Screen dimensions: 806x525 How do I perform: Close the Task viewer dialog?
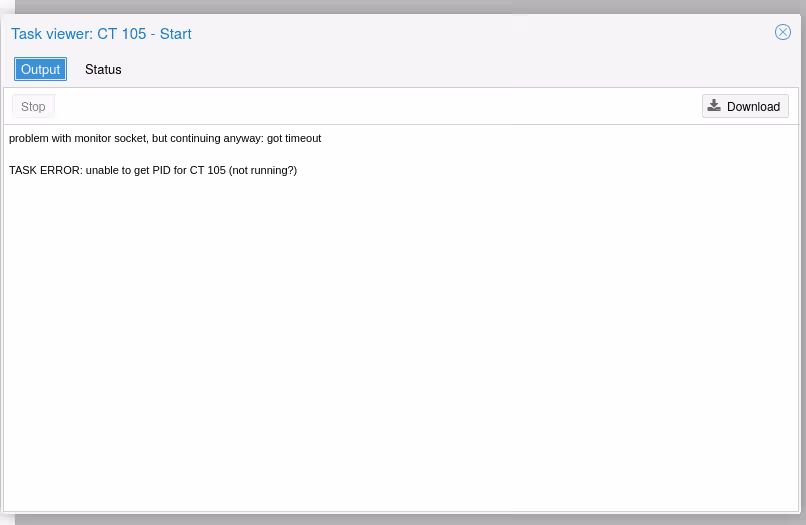(x=783, y=32)
